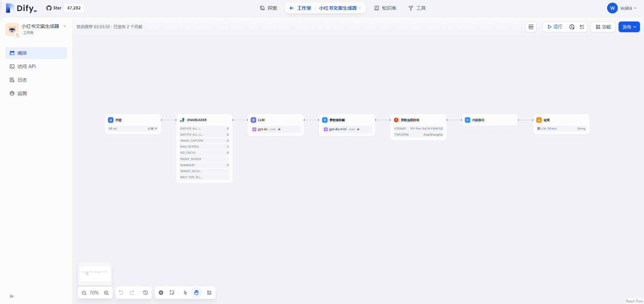The height and width of the screenshot is (304, 644).
Task: Open the waka user account menu
Action: click(622, 8)
